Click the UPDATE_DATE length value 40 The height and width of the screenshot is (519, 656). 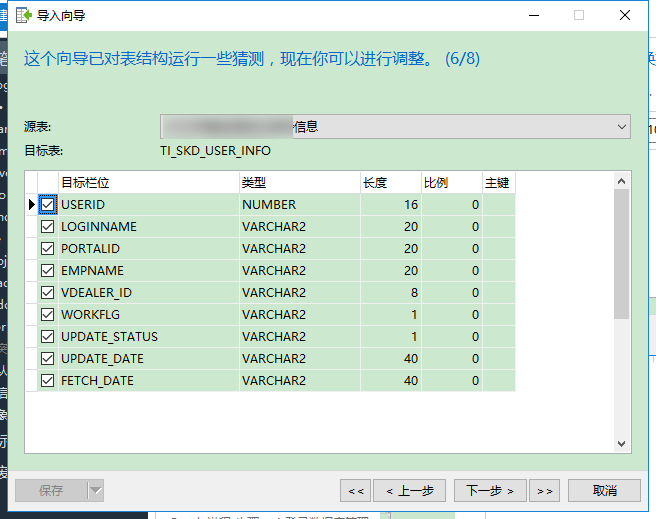coord(391,358)
